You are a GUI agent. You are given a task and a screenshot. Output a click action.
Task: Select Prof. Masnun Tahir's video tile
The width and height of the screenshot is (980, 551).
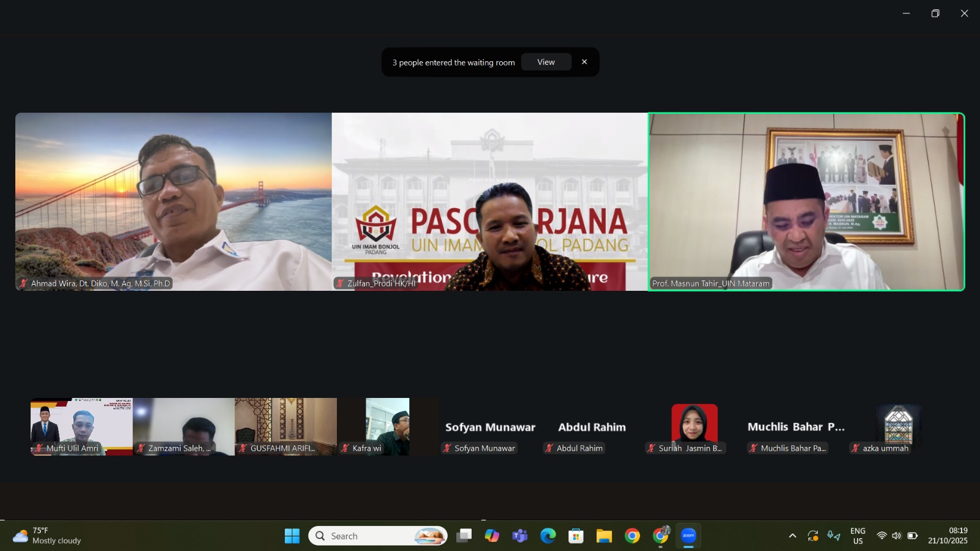(x=806, y=201)
